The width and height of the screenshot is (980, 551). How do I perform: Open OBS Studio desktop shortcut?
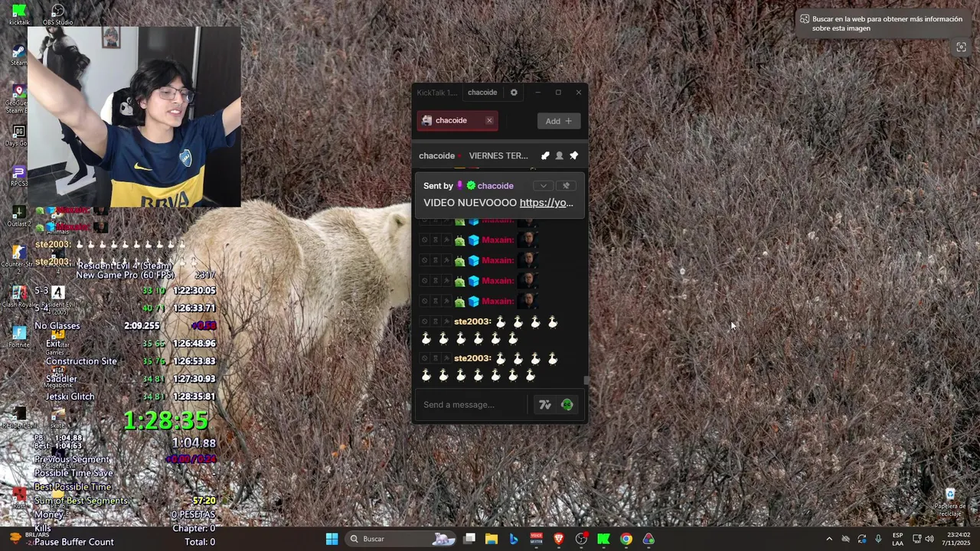(58, 14)
